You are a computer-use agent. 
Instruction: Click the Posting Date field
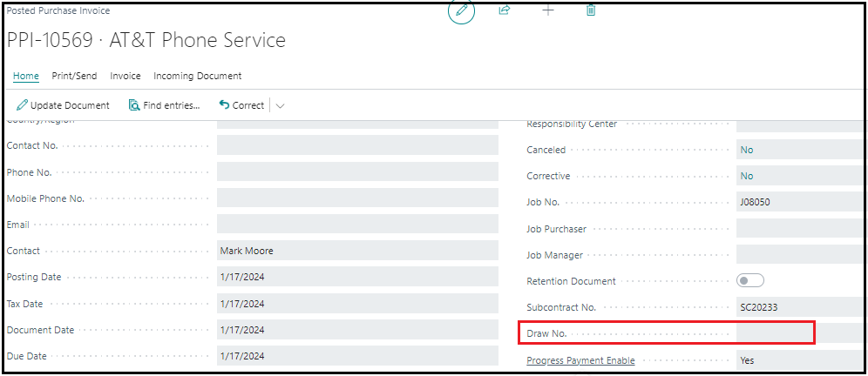(x=356, y=277)
